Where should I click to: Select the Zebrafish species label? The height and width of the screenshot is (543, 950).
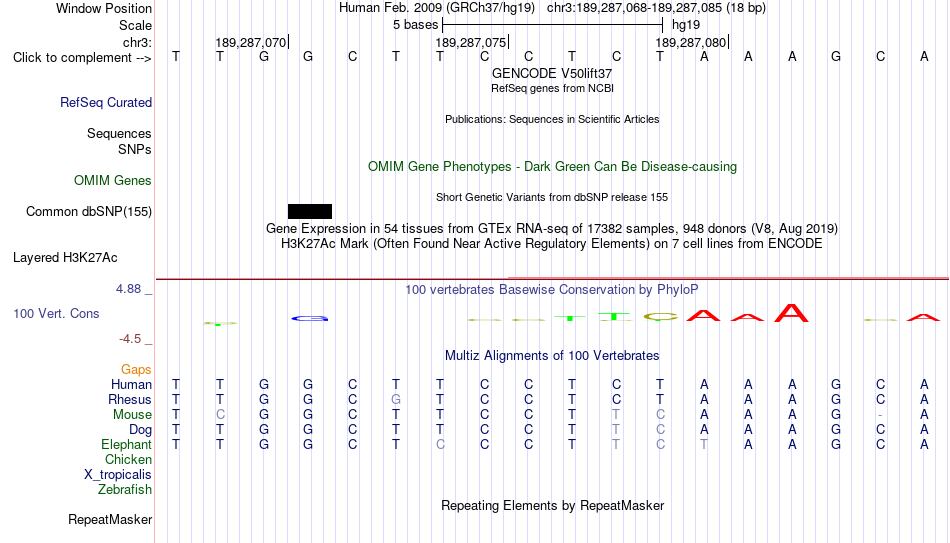125,489
